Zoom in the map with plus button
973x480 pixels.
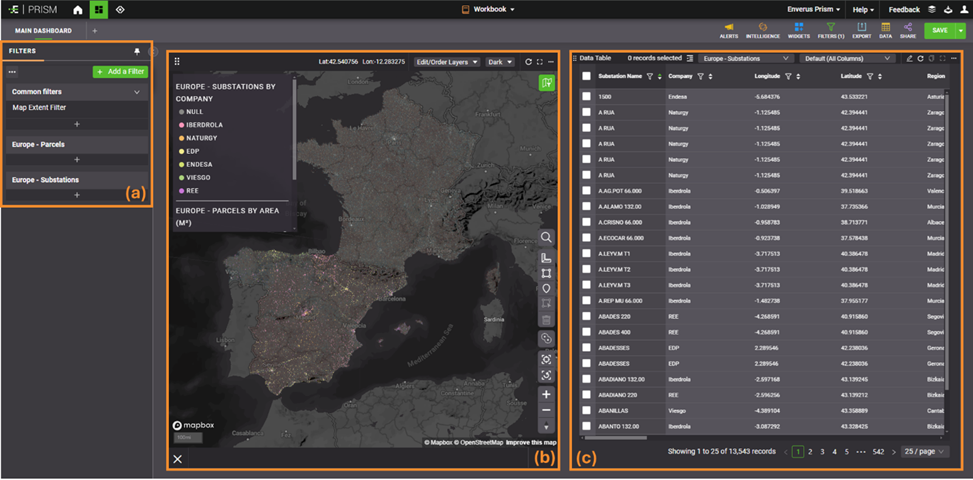click(546, 394)
